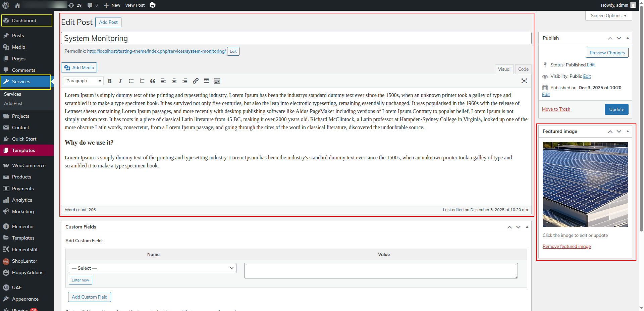Create a bulleted list
The width and height of the screenshot is (644, 311).
131,81
